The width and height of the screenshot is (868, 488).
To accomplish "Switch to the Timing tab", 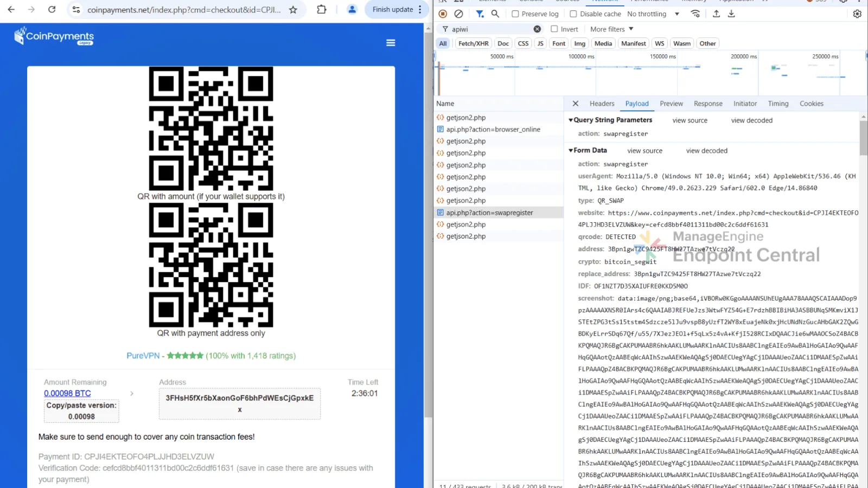I will click(x=778, y=104).
